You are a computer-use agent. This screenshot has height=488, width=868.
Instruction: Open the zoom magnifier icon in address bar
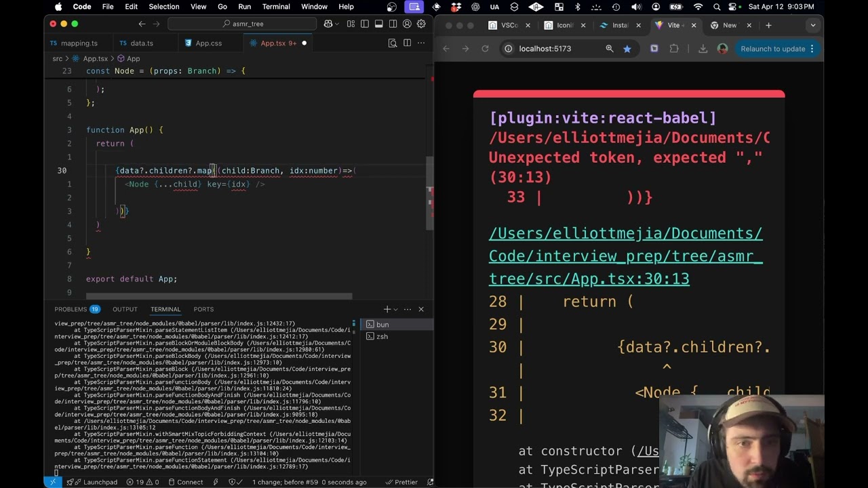tap(610, 49)
